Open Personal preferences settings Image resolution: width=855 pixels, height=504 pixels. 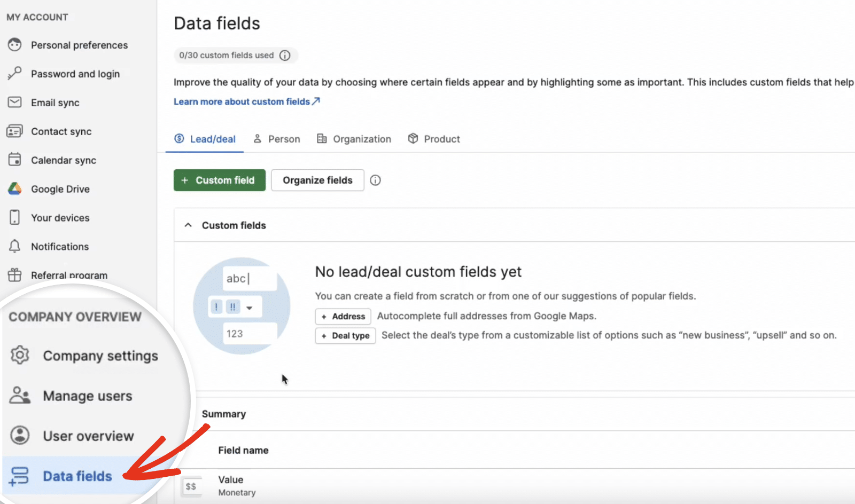tap(79, 45)
